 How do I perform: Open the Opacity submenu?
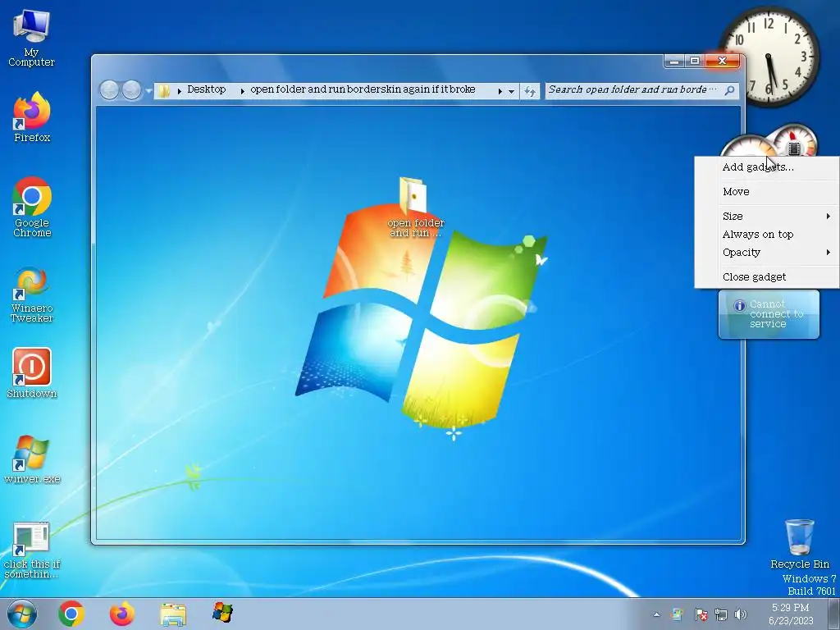pyautogui.click(x=767, y=253)
